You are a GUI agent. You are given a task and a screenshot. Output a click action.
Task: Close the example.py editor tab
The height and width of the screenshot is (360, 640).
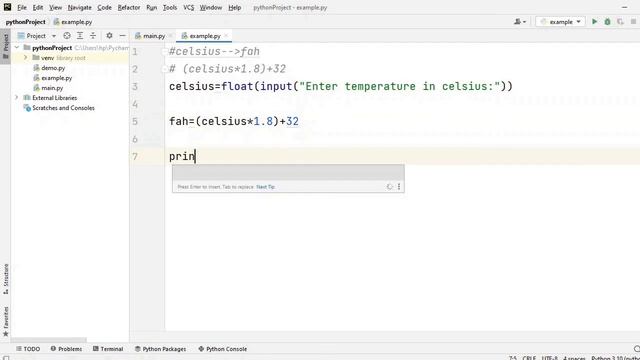coord(226,36)
